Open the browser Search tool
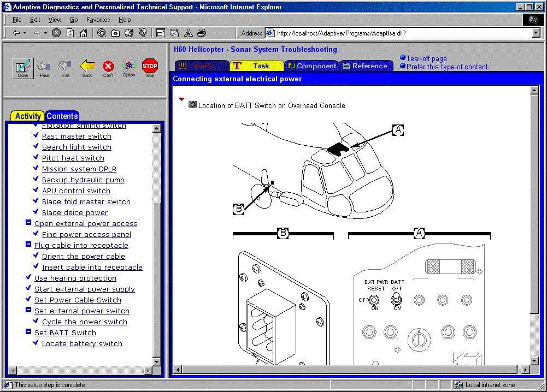 click(x=102, y=33)
